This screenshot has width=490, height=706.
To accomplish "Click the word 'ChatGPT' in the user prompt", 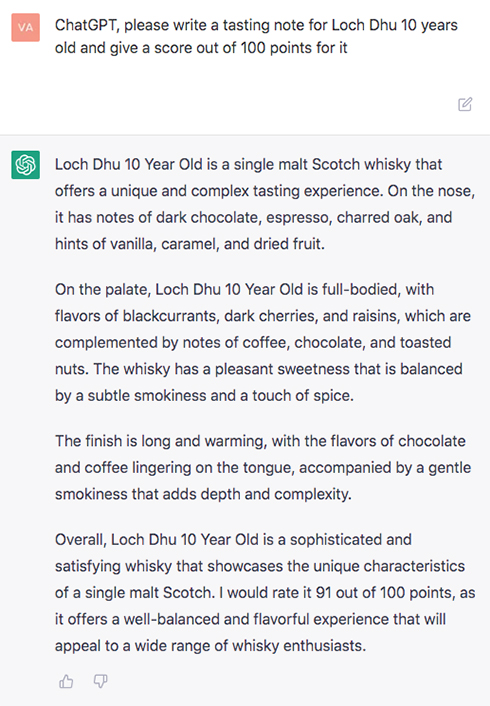I will point(87,25).
